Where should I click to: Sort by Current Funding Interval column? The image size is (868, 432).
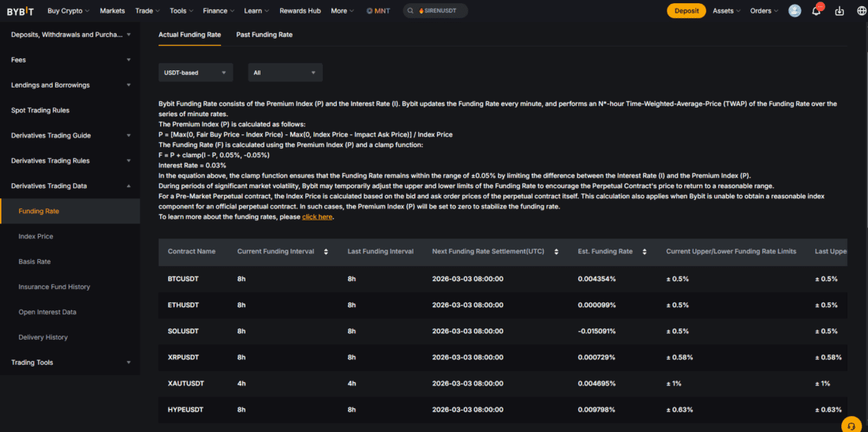pyautogui.click(x=326, y=251)
